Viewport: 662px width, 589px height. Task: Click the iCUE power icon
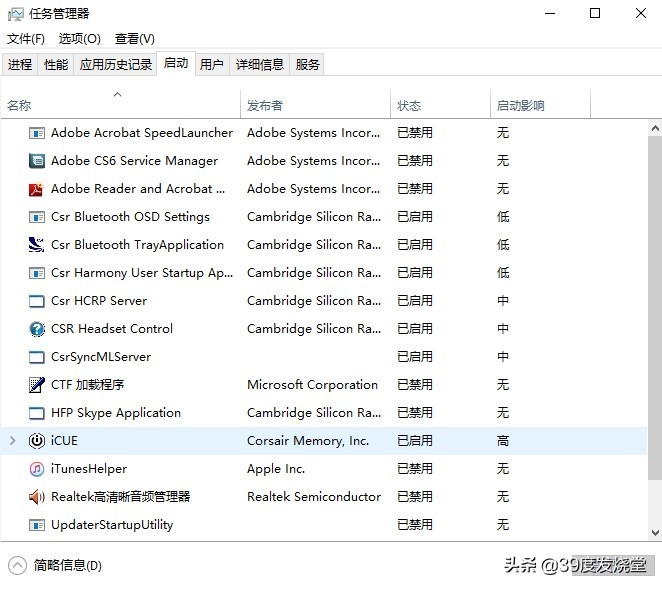[37, 441]
